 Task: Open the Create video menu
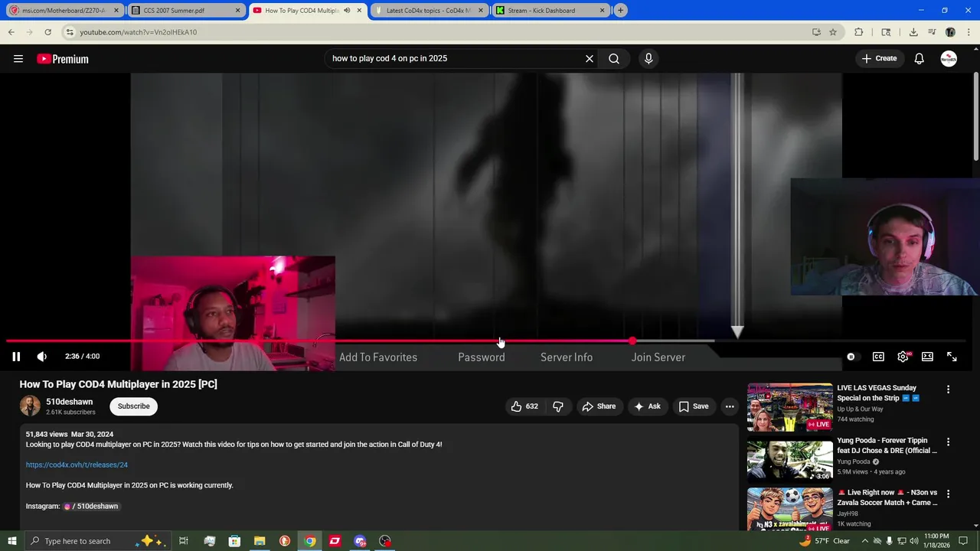tap(879, 59)
